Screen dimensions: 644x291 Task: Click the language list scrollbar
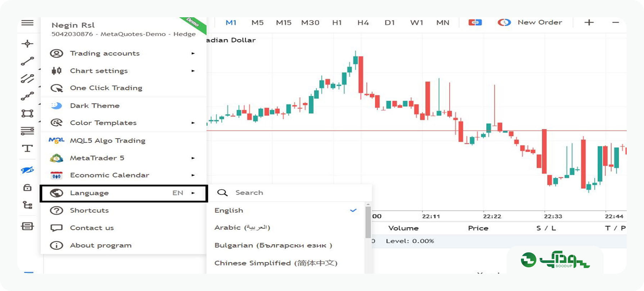tap(368, 222)
